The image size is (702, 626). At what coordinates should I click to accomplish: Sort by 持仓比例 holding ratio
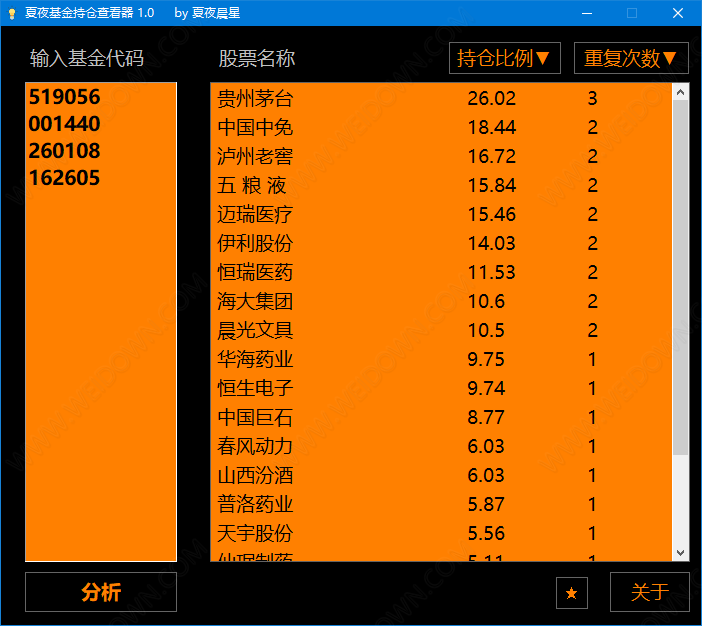tap(505, 58)
